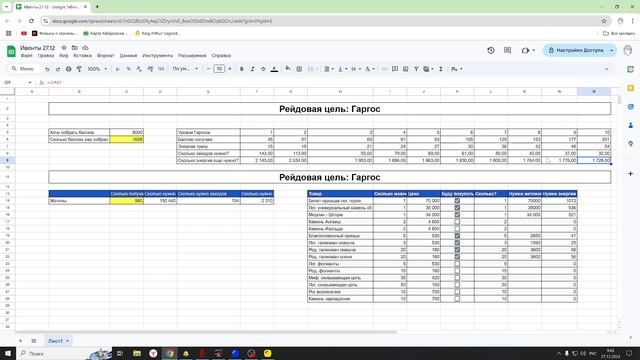Open the Файл menu
640x360 pixels.
point(27,56)
